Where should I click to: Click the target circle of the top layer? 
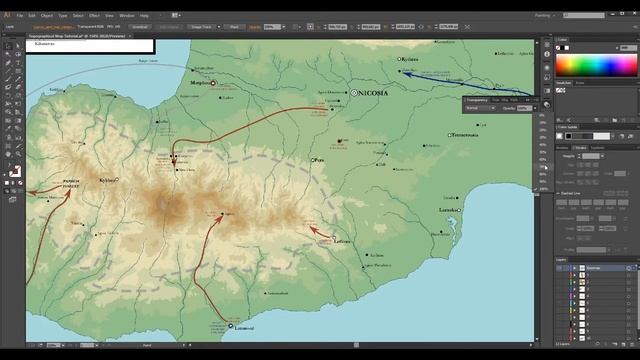(629, 268)
